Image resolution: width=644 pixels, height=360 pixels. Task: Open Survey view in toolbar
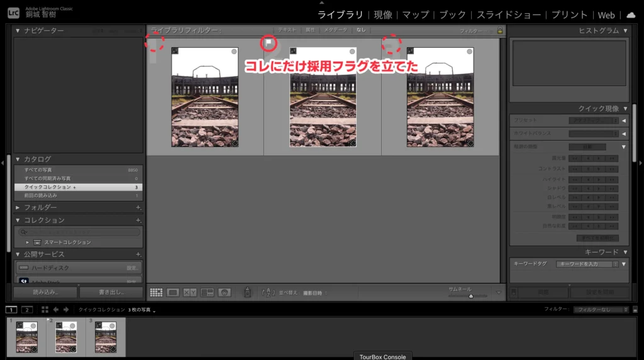coord(207,293)
